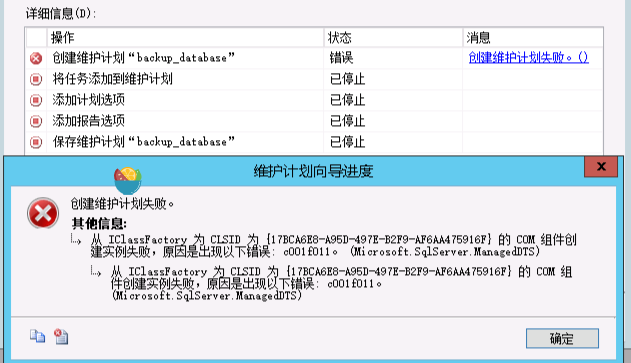Select the 错误 status cell

[393, 58]
